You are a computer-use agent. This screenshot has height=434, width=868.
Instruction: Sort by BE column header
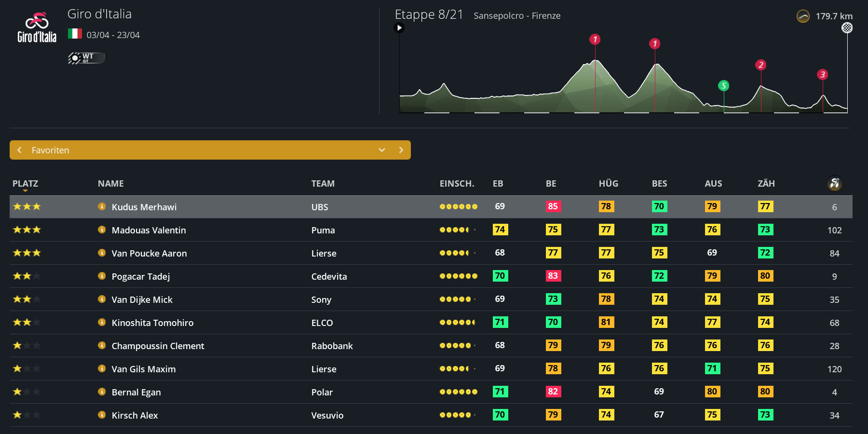[551, 184]
